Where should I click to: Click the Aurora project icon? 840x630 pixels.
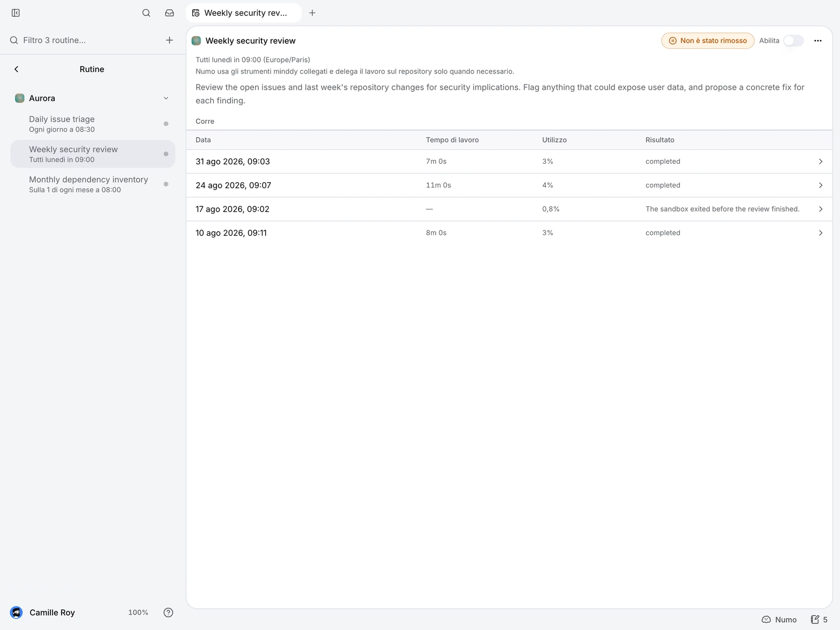click(20, 98)
